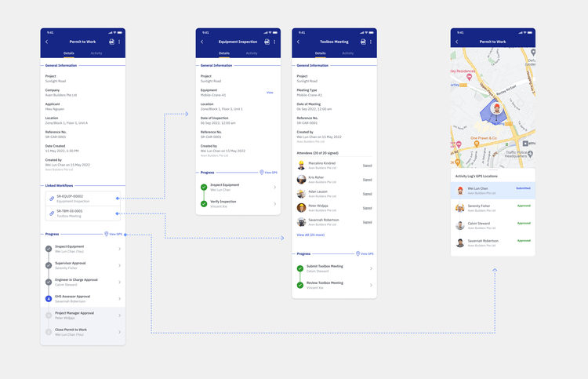The width and height of the screenshot is (588, 379).
Task: Switch to Activity tab in Toolbox Meeting
Action: click(x=348, y=53)
